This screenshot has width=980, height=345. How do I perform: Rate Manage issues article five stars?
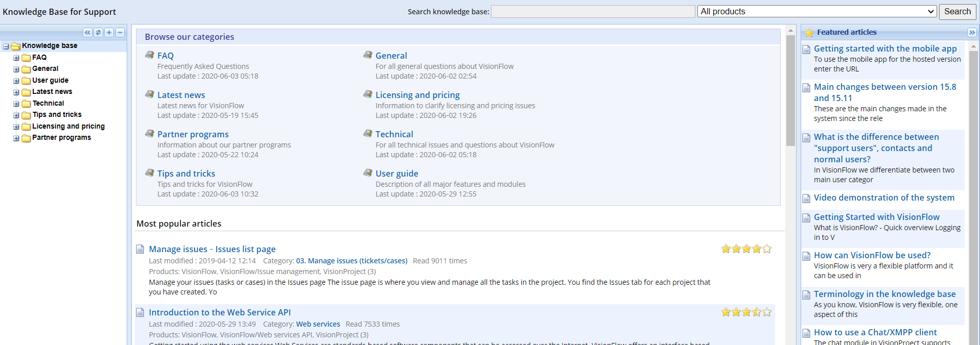[x=767, y=249]
